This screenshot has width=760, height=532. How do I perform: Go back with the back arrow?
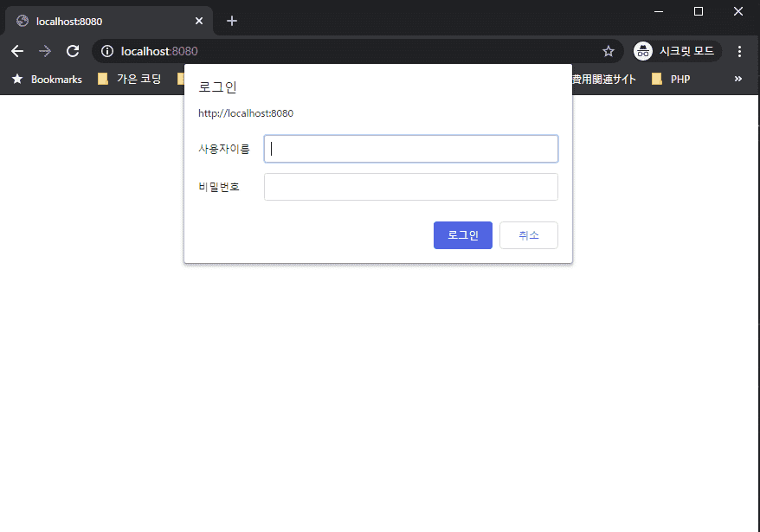click(17, 51)
